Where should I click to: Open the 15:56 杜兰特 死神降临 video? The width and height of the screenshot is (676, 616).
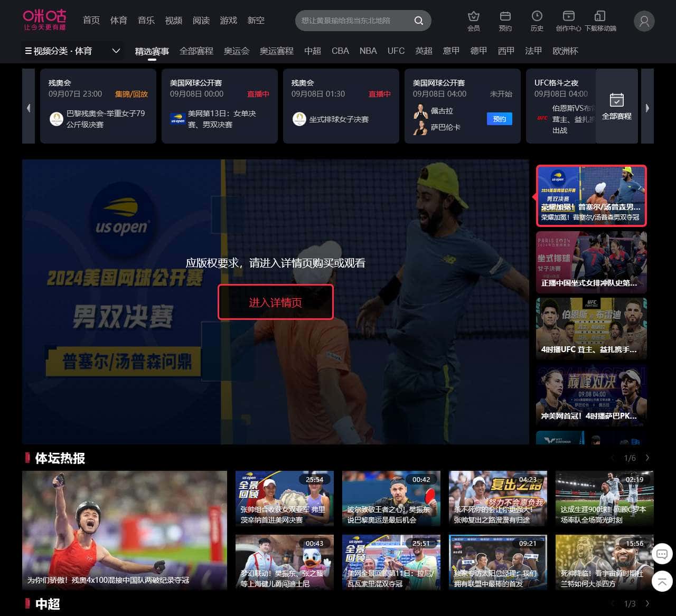pyautogui.click(x=605, y=562)
